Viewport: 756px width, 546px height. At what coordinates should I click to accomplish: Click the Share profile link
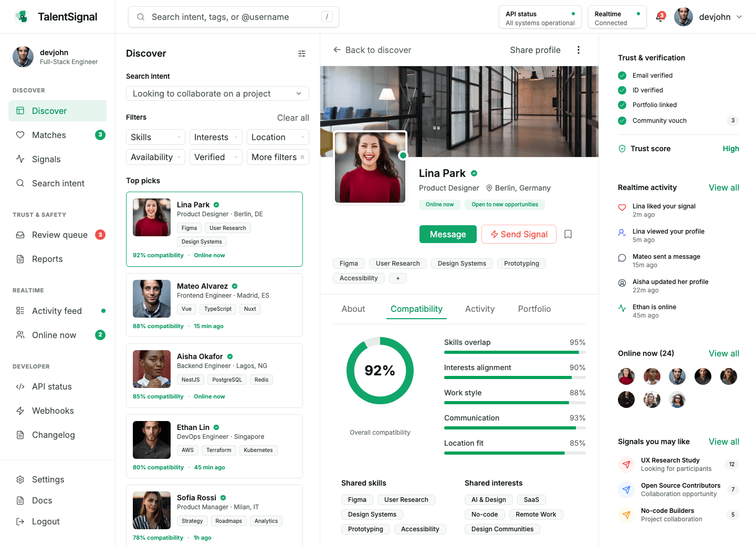tap(535, 50)
